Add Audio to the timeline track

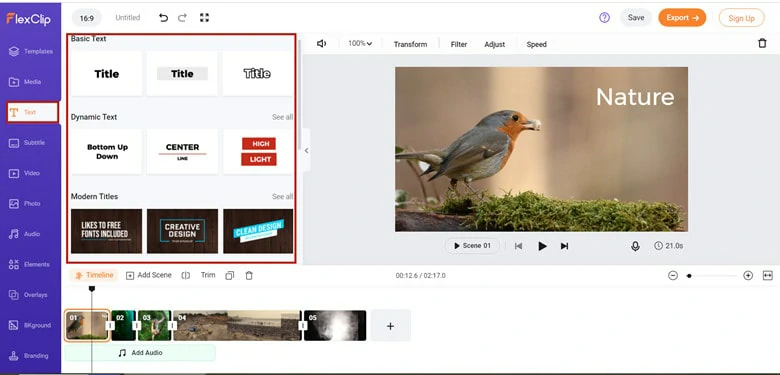140,353
